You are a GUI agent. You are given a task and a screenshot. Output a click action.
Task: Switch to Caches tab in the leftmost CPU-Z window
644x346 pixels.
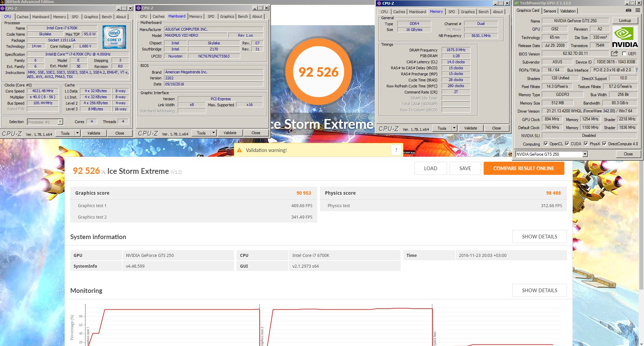coord(23,16)
